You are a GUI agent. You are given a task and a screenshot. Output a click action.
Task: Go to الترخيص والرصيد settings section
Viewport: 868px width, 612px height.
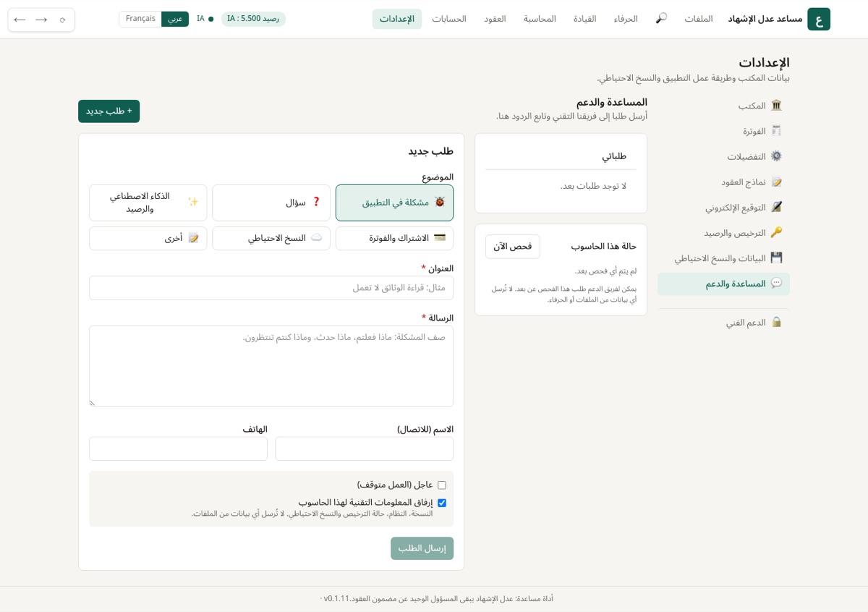click(x=724, y=232)
